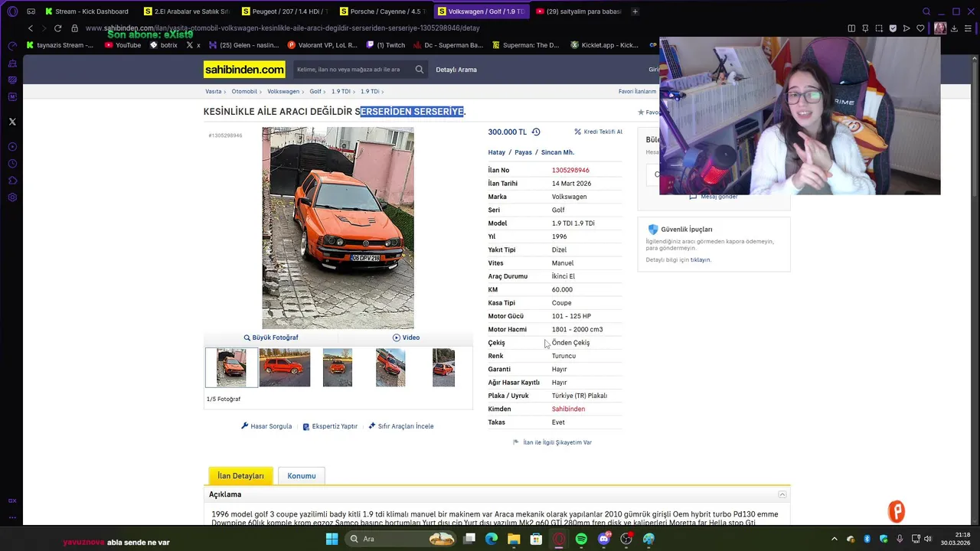Viewport: 980px width, 551px height.
Task: Open Discord from taskbar
Action: tap(604, 539)
